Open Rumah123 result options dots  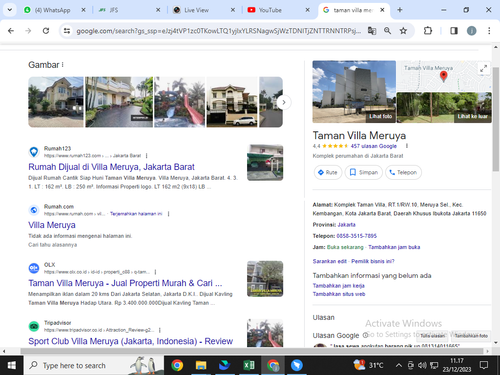coord(146,156)
